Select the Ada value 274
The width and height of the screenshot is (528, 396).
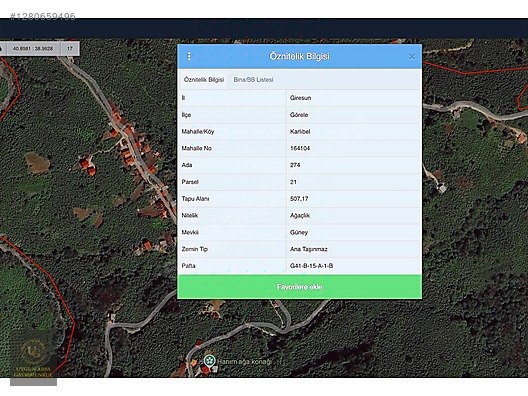[354, 165]
